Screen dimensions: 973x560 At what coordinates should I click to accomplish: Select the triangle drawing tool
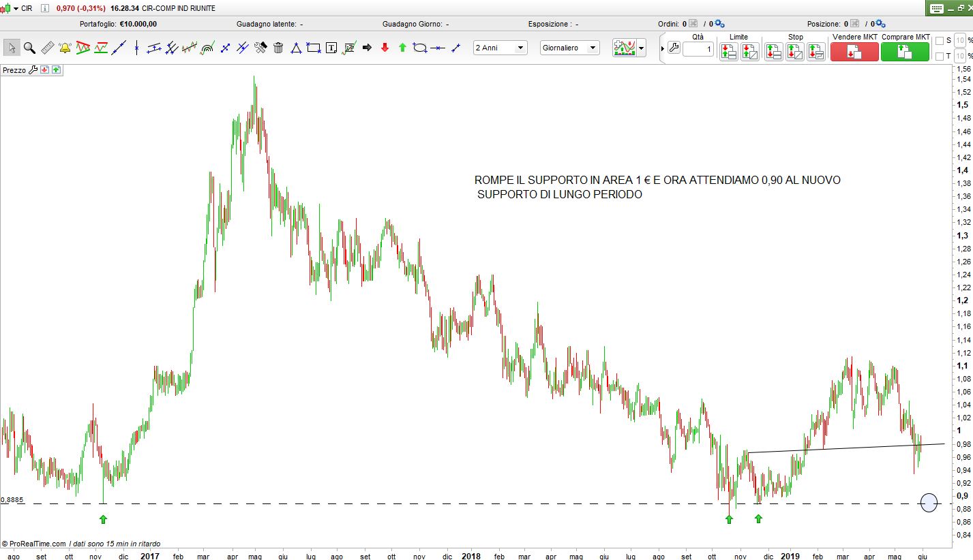tap(296, 48)
